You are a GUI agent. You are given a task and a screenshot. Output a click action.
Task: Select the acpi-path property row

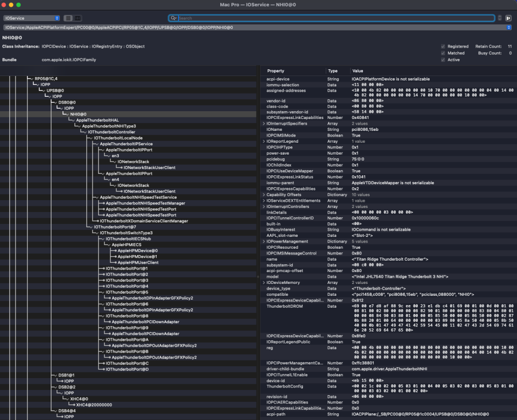click(388, 414)
